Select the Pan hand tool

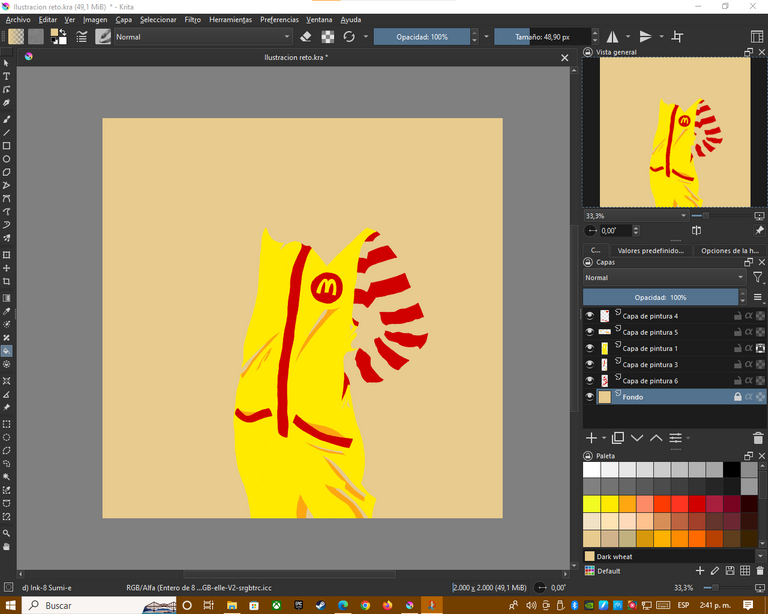tap(6, 546)
